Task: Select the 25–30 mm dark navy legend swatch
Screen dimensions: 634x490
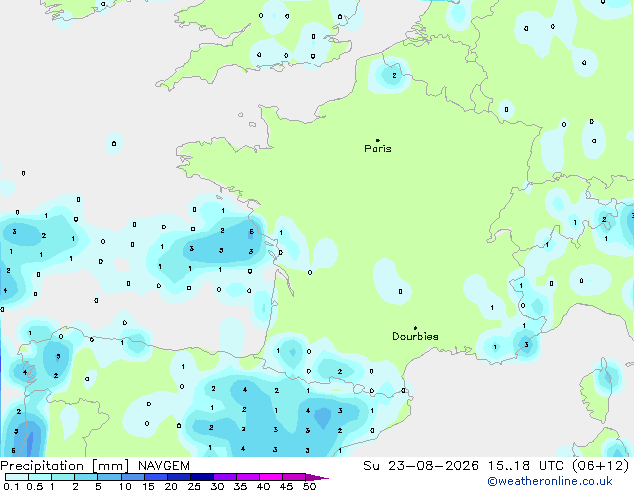Action: [x=202, y=477]
